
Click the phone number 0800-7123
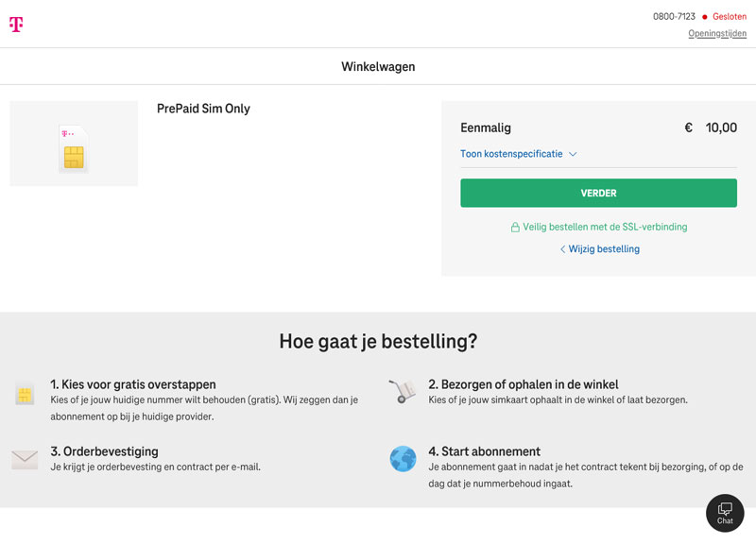[x=674, y=16]
